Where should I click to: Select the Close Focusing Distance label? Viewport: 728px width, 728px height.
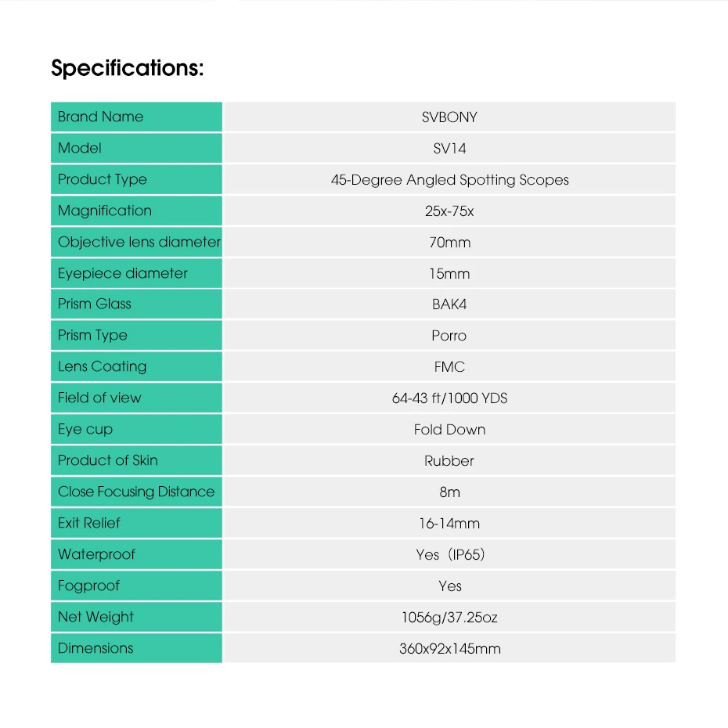pyautogui.click(x=136, y=492)
